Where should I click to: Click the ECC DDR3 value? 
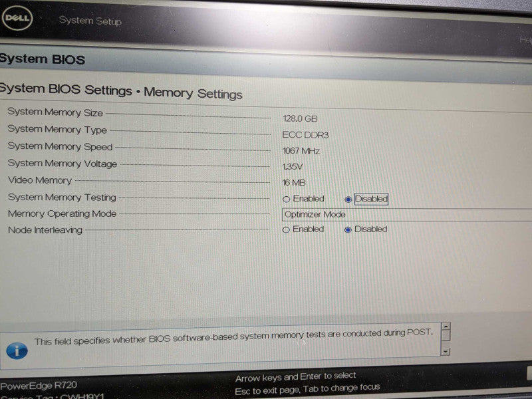point(305,135)
